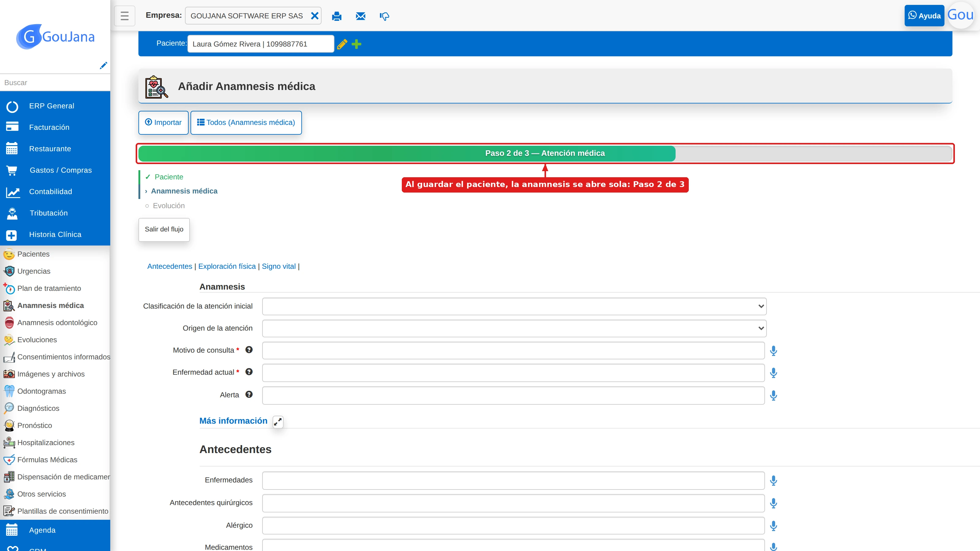
Task: Open Clasificación de la atención inicial dropdown
Action: click(x=514, y=306)
